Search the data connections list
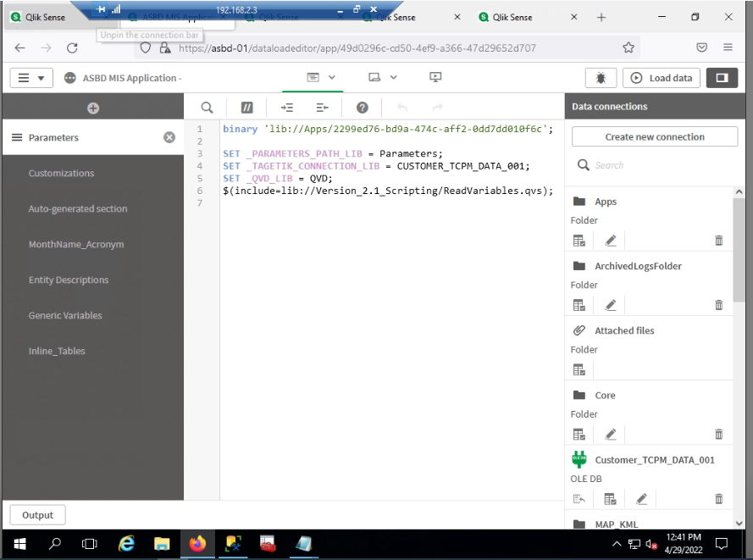This screenshot has height=560, width=753. [655, 165]
